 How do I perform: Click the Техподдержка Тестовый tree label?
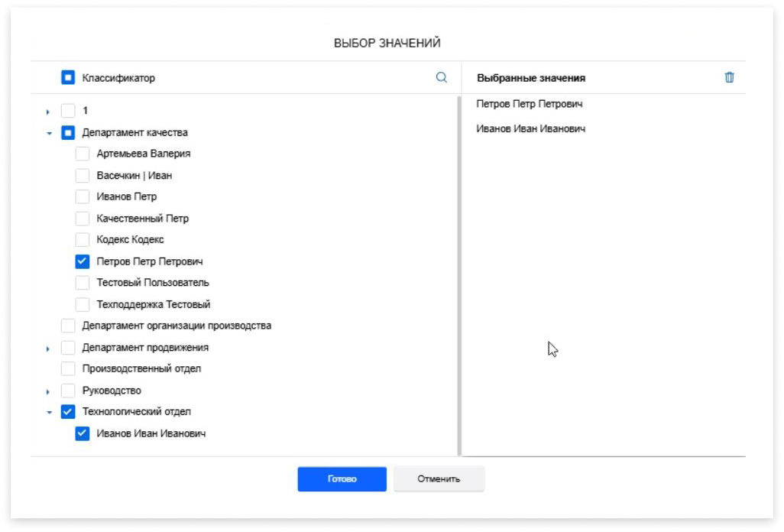[x=153, y=304]
